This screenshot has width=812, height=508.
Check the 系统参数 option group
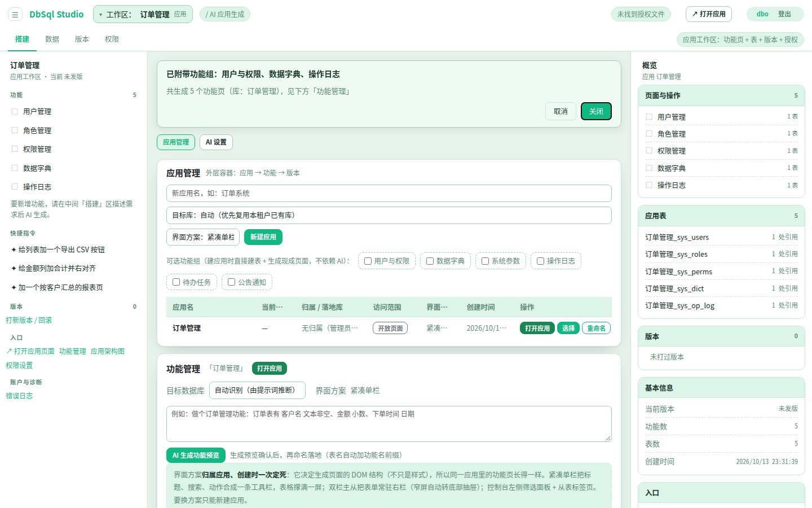pos(485,261)
